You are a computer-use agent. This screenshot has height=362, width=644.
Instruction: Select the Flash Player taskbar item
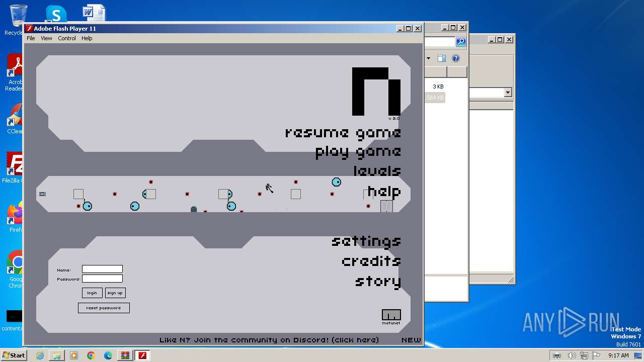pyautogui.click(x=143, y=355)
